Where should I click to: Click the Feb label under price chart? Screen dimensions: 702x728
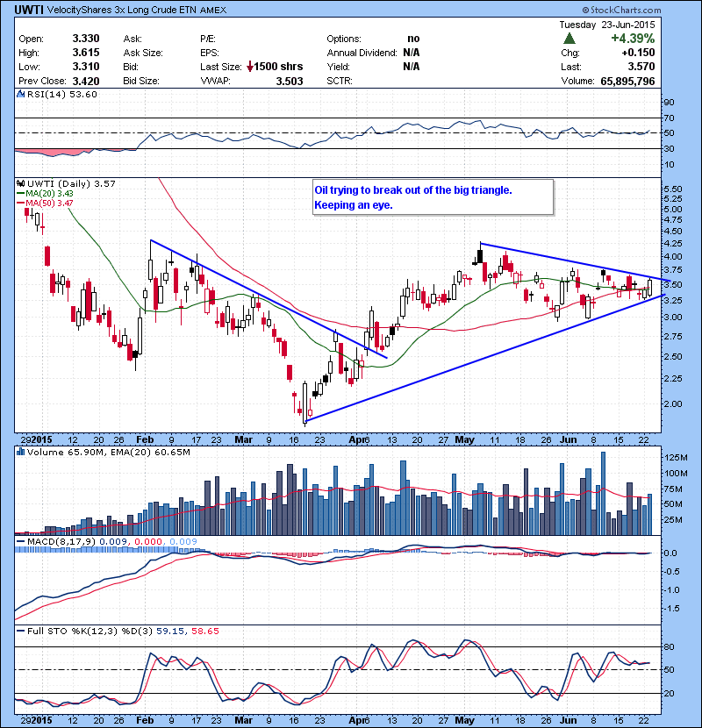(145, 439)
